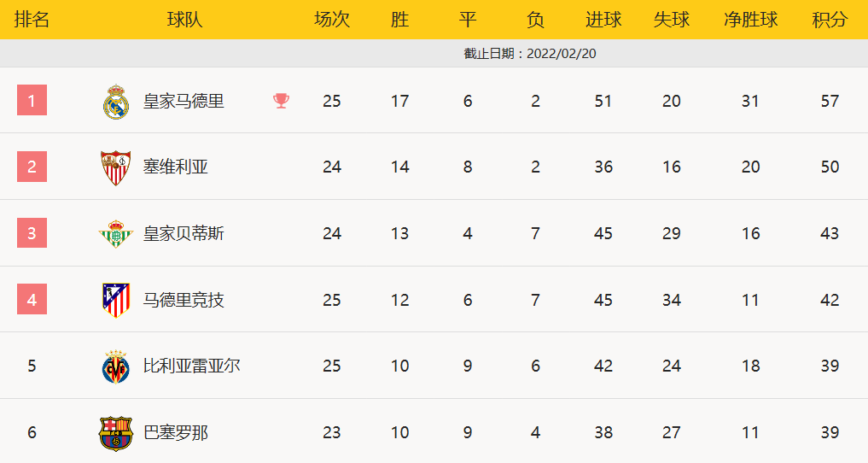Click the trophy icon beside 皇家马德里
The image size is (868, 463).
[282, 101]
